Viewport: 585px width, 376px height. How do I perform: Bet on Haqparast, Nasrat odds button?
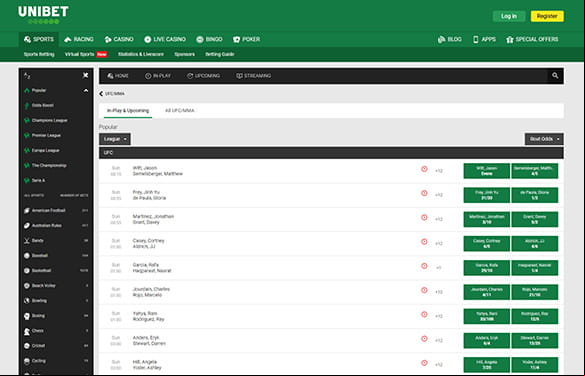pyautogui.click(x=535, y=268)
